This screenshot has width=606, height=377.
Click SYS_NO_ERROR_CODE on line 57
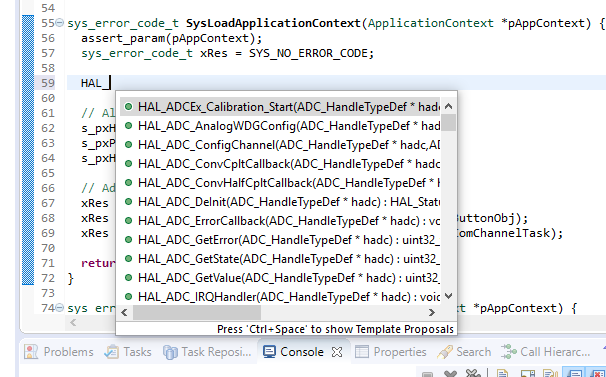click(x=309, y=53)
